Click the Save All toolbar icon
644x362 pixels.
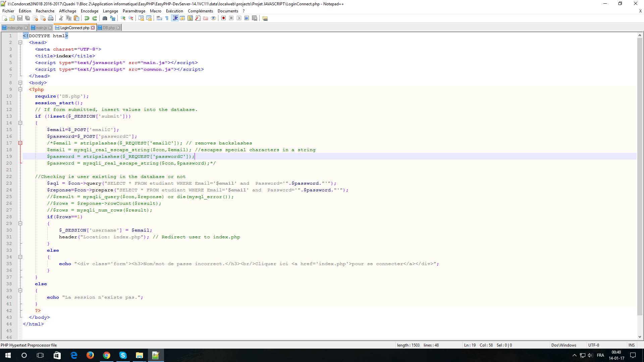(28, 18)
